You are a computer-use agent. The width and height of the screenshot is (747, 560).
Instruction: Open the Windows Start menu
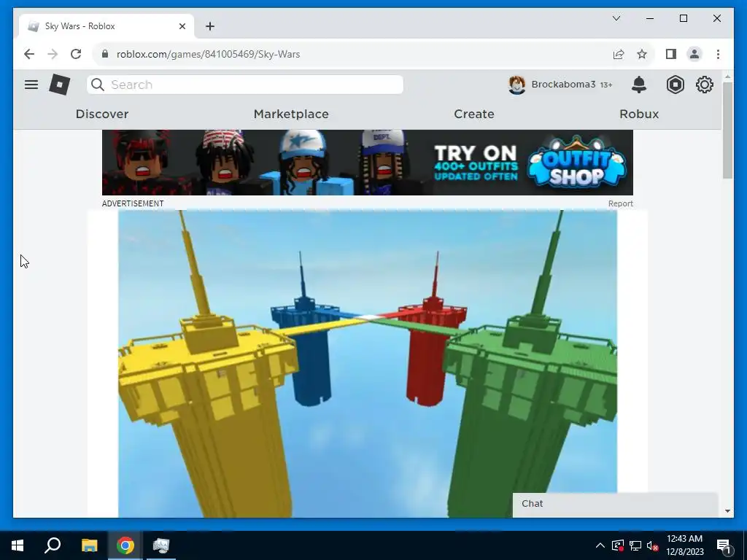click(18, 545)
